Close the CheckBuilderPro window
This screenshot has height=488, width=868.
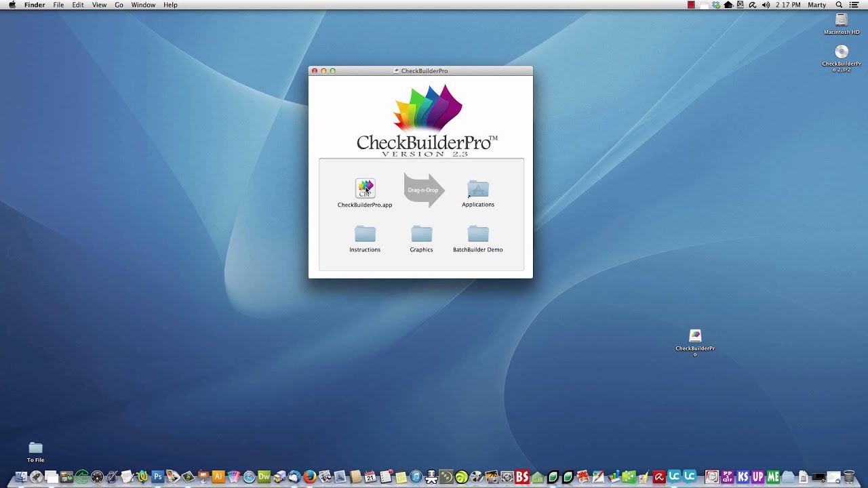click(315, 70)
